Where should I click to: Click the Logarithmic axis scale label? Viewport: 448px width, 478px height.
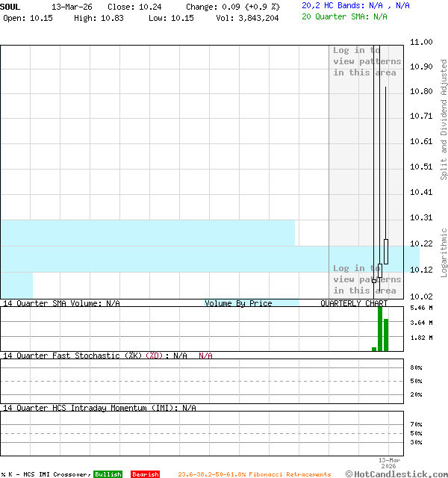click(x=444, y=252)
